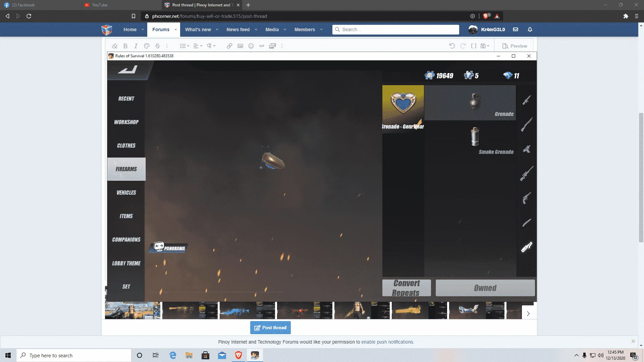Open Windows Start menu
644x362 pixels.
[x=8, y=355]
